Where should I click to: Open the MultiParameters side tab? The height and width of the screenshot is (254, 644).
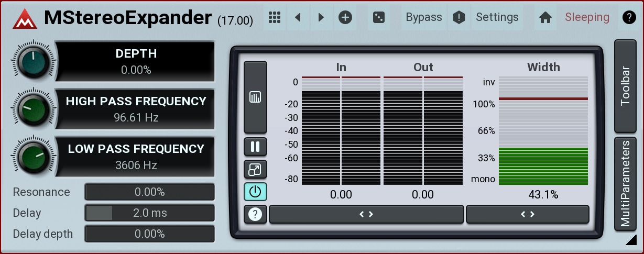(x=625, y=183)
